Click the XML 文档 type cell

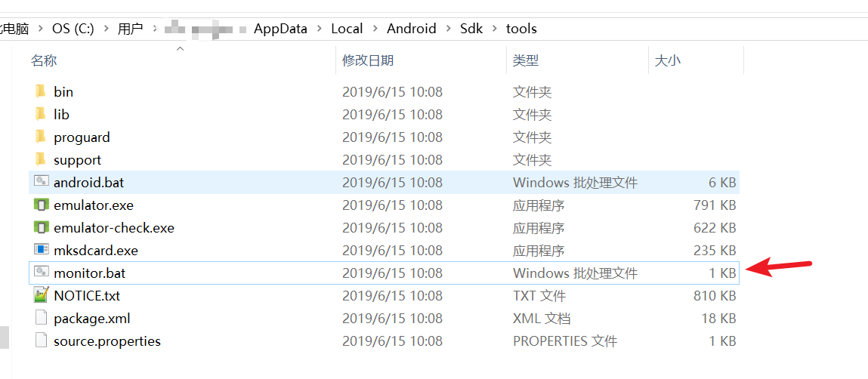pos(542,319)
